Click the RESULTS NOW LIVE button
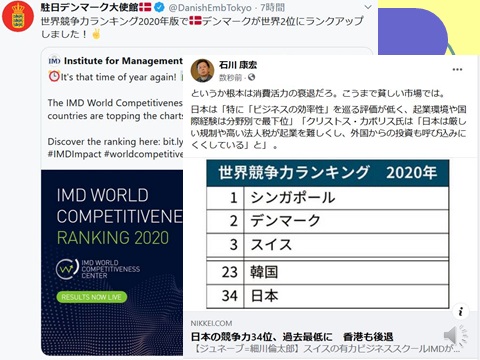Viewport: 480px width, 360px height. 92,297
